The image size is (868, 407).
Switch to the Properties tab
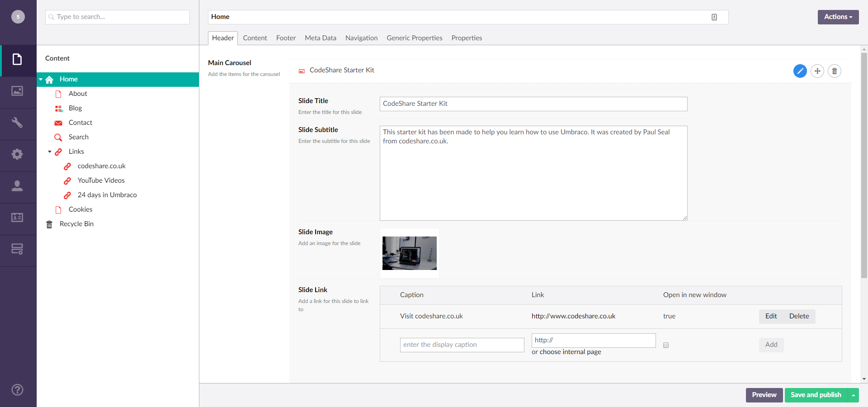(x=467, y=38)
